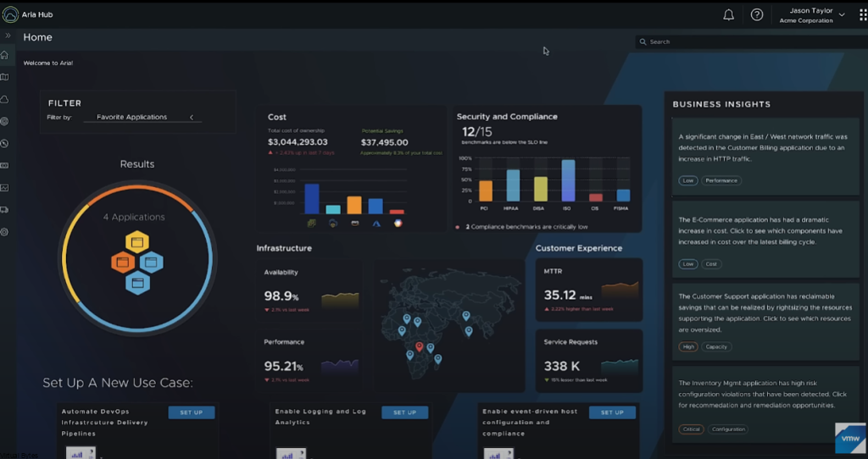Image resolution: width=868 pixels, height=459 pixels.
Task: Open the E-Commerce cost increase insight
Action: (765, 239)
